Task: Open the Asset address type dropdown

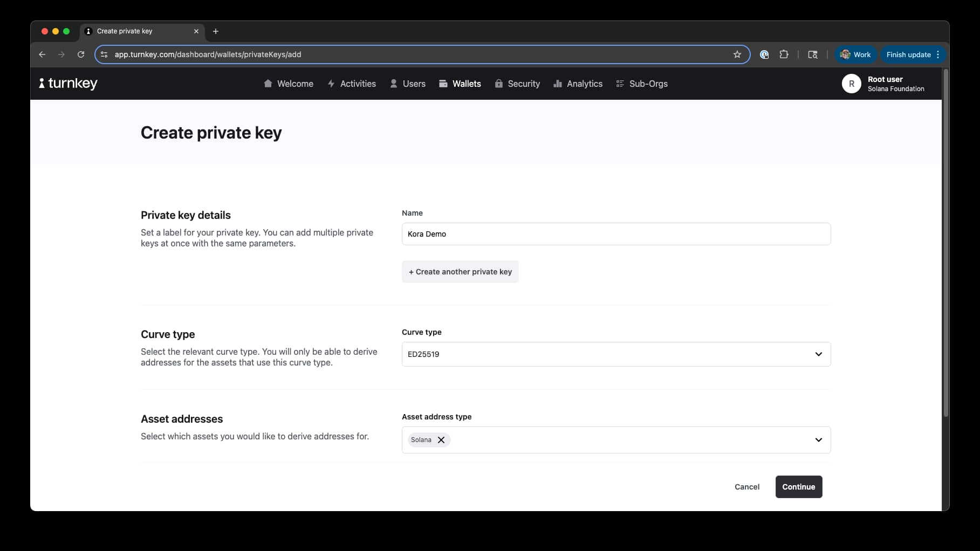Action: point(818,440)
